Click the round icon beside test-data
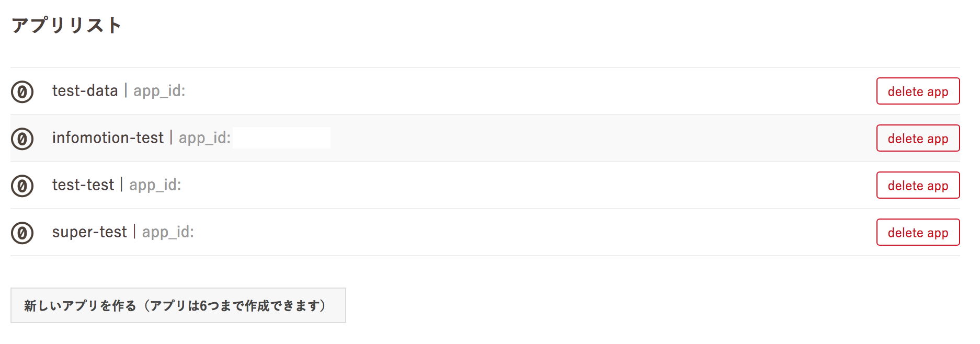 point(22,92)
